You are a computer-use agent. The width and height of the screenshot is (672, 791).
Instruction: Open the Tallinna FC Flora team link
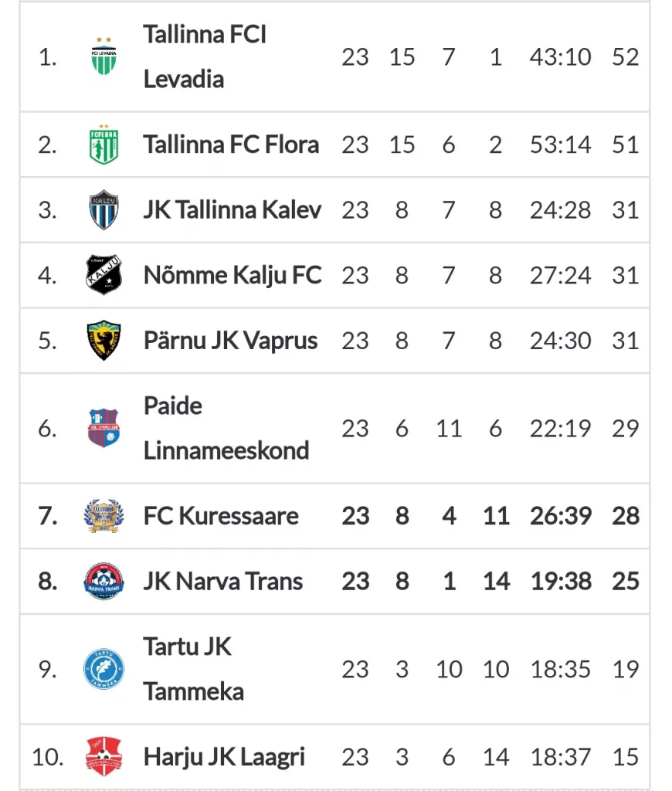tap(231, 144)
